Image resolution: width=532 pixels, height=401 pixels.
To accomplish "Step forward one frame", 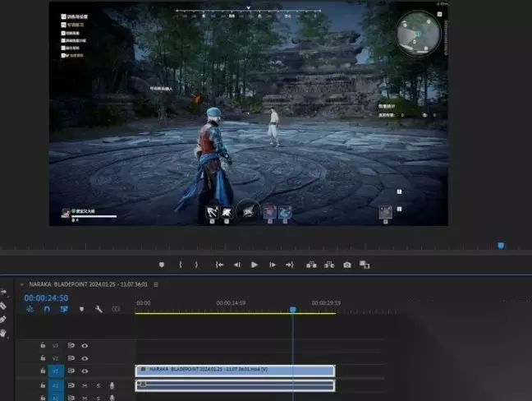I will (272, 265).
